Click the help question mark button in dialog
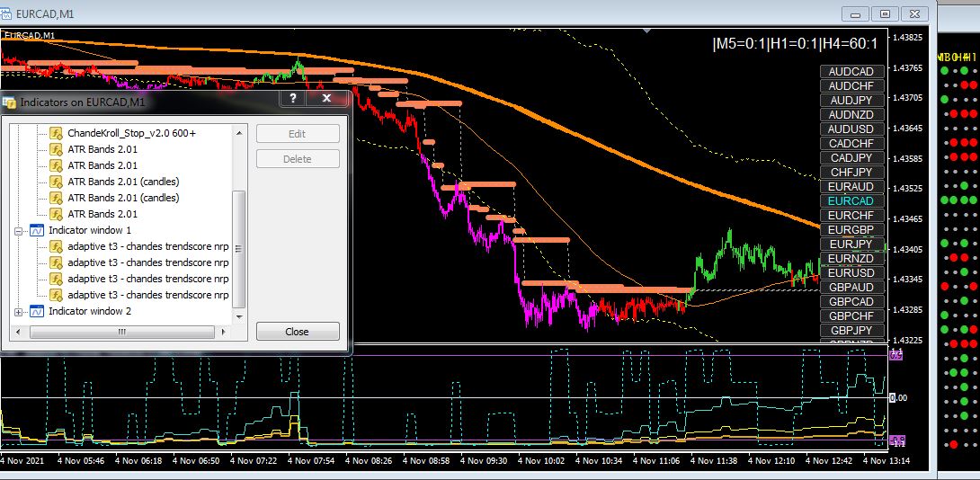The width and height of the screenshot is (980, 480). (x=293, y=98)
